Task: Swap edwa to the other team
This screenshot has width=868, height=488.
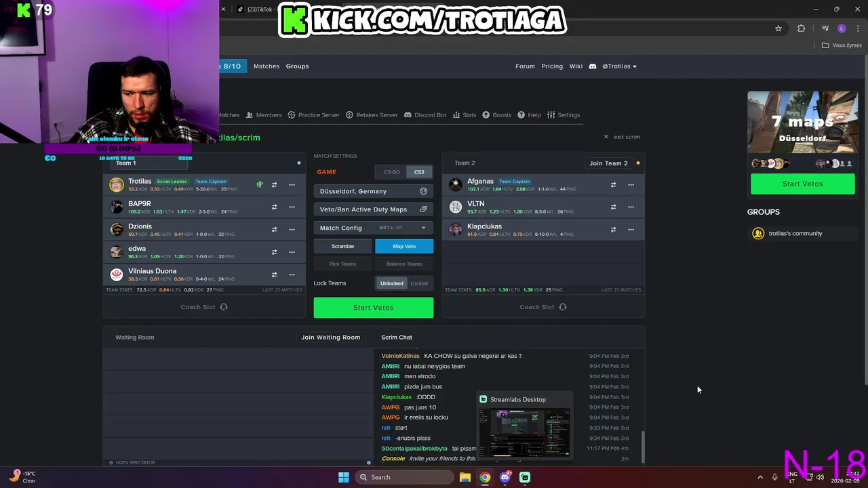Action: click(x=274, y=251)
